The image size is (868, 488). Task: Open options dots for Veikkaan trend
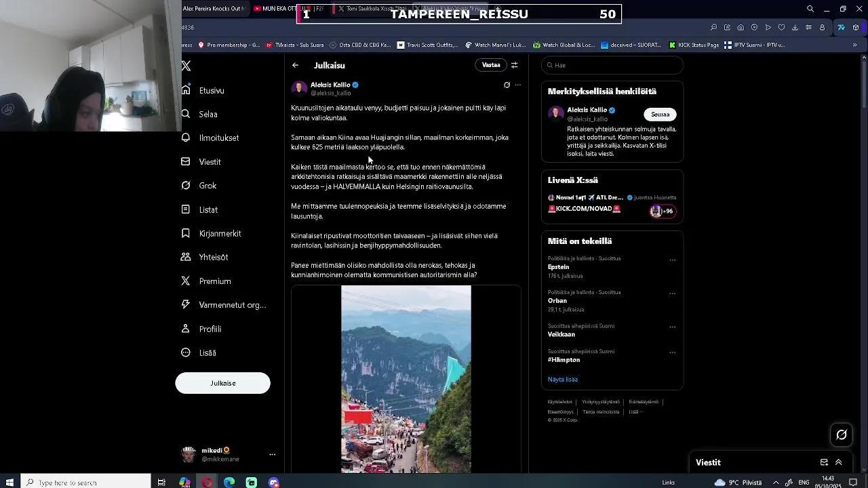673,327
